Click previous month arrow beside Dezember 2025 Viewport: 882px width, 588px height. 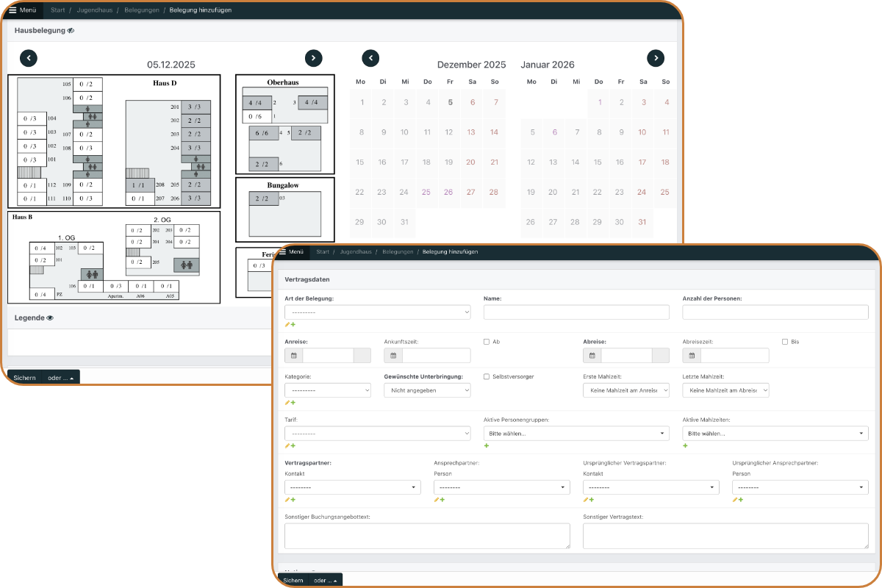point(370,58)
